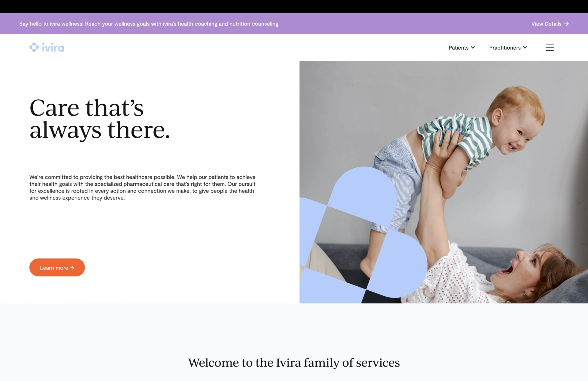Open the Practitioners navigation menu
Viewport: 588px width, 381px height.
(x=508, y=48)
